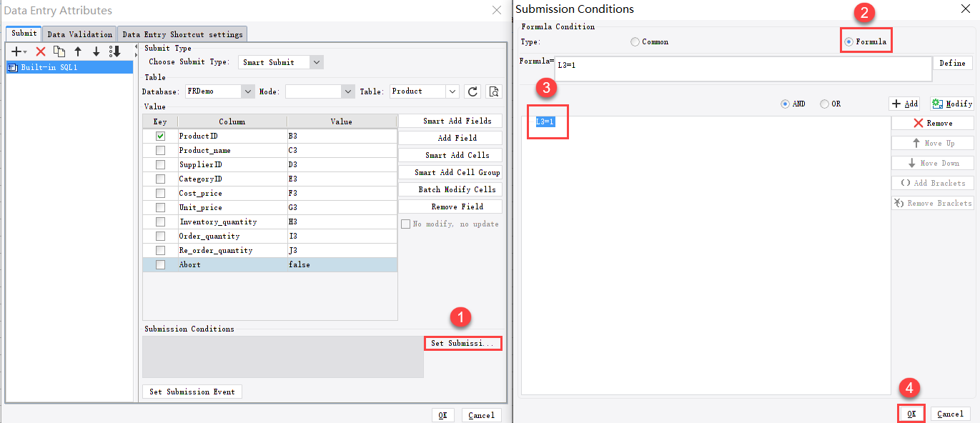980x423 pixels.
Task: Open the Choose Submit Type dropdown
Action: 315,62
